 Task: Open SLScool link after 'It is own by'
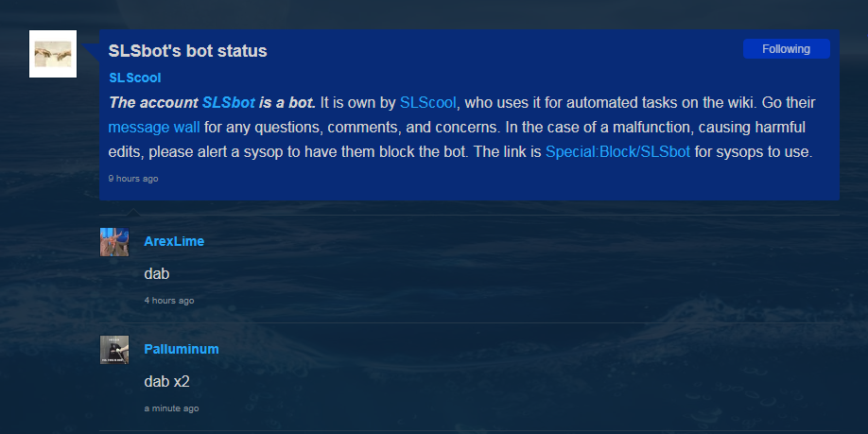tap(428, 103)
